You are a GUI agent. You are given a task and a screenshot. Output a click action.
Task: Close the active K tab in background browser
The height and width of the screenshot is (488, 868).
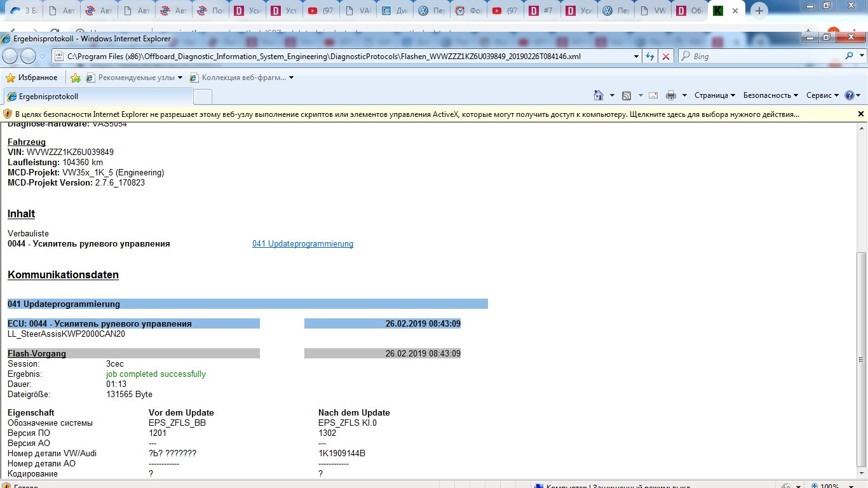pyautogui.click(x=736, y=11)
